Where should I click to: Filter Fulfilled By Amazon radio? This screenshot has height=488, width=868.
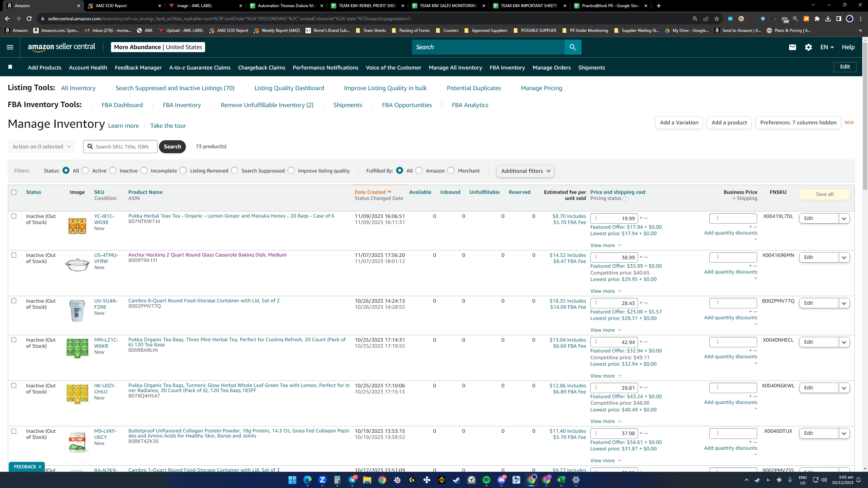(x=419, y=170)
